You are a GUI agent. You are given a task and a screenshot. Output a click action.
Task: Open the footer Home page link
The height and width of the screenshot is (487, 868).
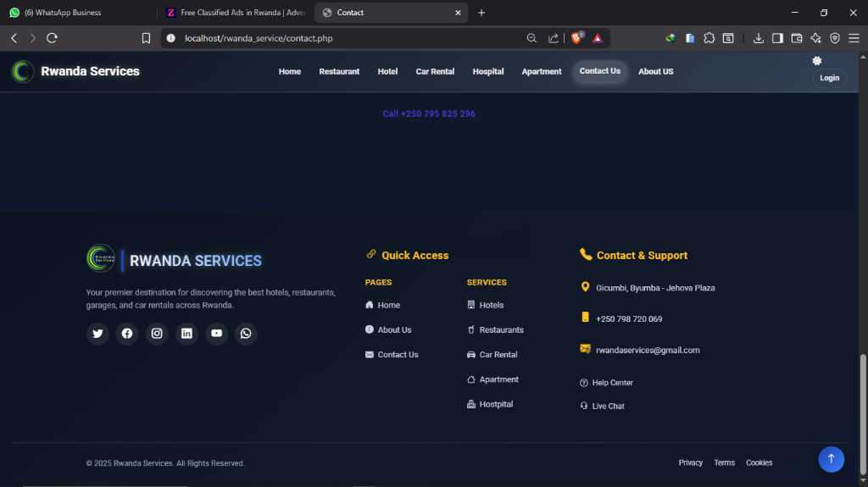382,305
